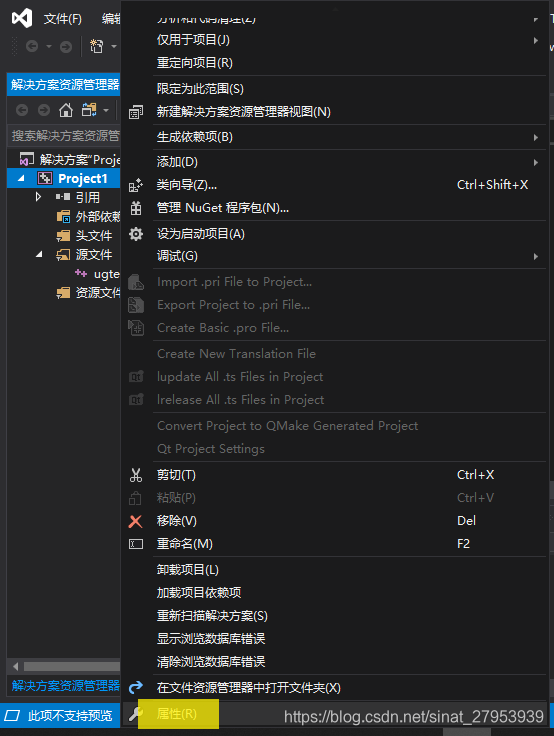The image size is (554, 736).
Task: Click the 外部依赖 folder icon
Action: tap(63, 216)
